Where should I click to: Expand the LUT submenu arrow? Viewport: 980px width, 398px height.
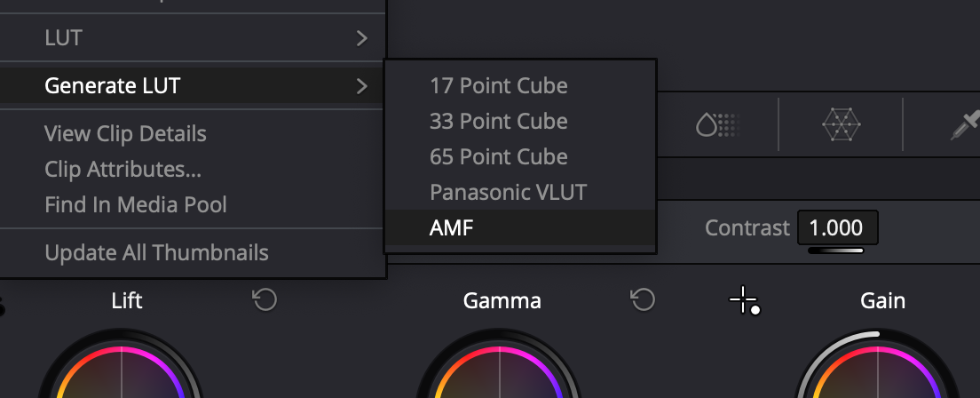(x=361, y=38)
